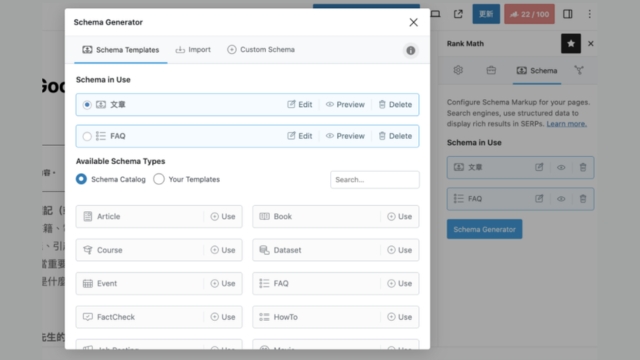640x360 pixels.
Task: Edit FAQ schema in Rank Math sidebar
Action: [539, 199]
